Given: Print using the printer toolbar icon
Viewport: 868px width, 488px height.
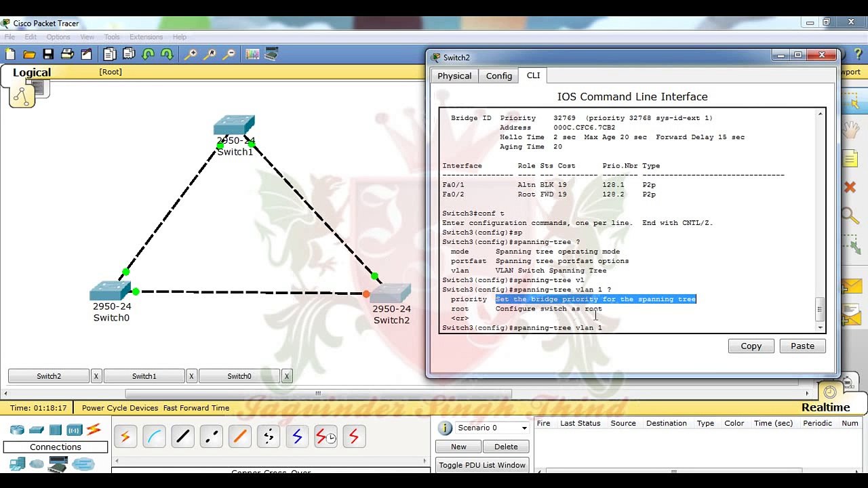Looking at the screenshot, I should pyautogui.click(x=67, y=54).
